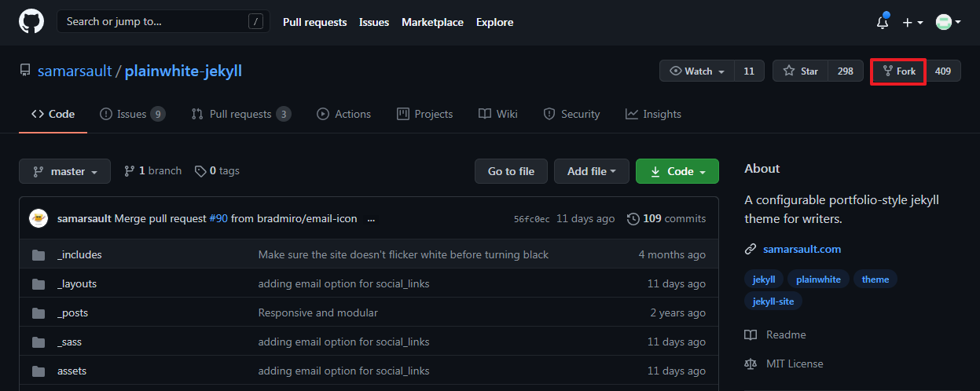Click Go to file button

pos(511,171)
